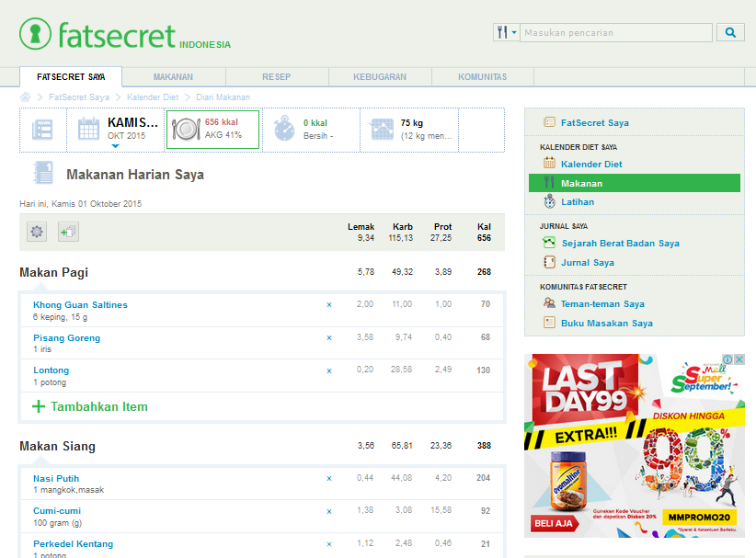Remove Khong Guan Saltines with x

[x=329, y=304]
